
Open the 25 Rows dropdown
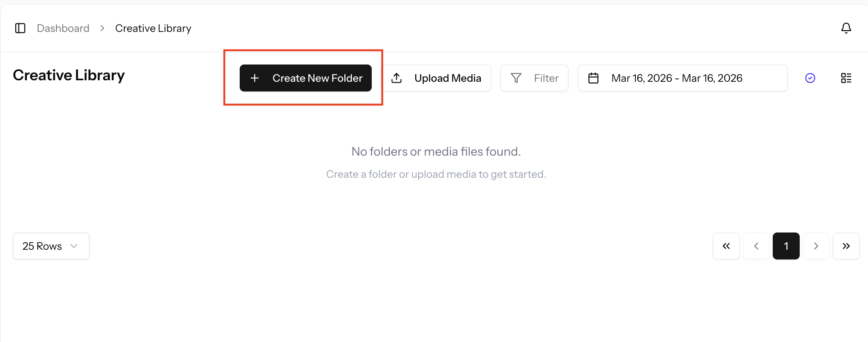(x=51, y=246)
